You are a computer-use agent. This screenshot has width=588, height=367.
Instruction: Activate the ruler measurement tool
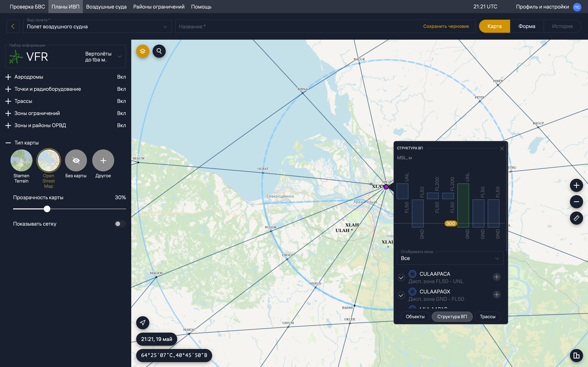(x=576, y=218)
